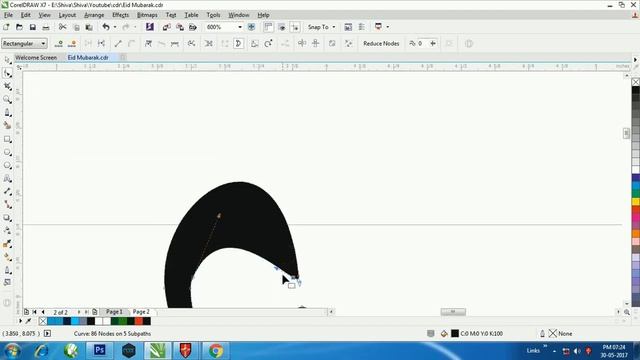Click the next page arrow
This screenshot has height=360, width=640.
(x=79, y=312)
